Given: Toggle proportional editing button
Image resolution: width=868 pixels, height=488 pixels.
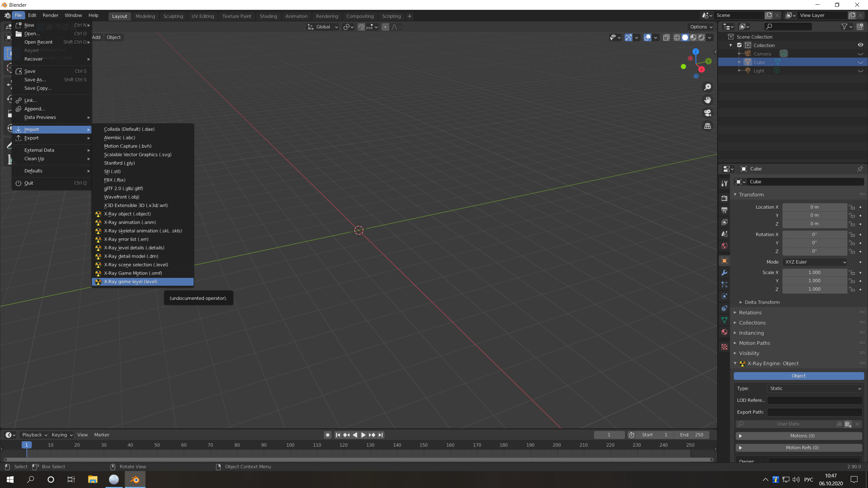Looking at the screenshot, I should [386, 27].
